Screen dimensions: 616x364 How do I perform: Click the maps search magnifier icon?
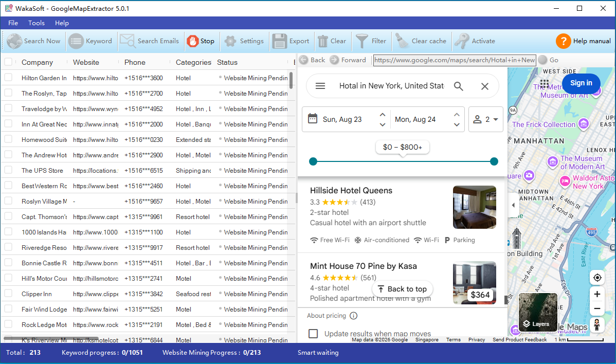click(x=459, y=85)
